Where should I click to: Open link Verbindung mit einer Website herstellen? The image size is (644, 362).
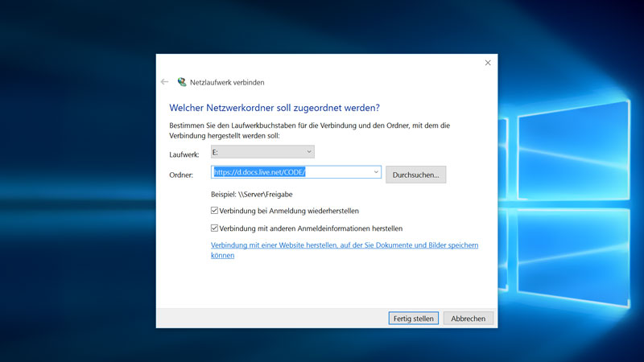tap(345, 250)
